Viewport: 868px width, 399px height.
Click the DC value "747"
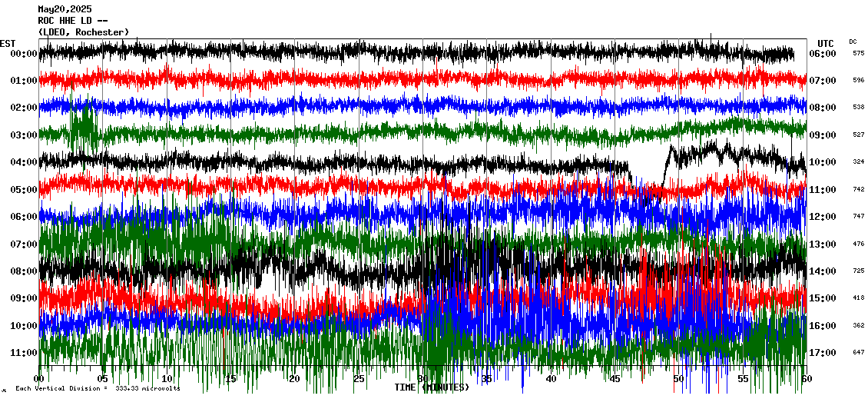coord(858,216)
